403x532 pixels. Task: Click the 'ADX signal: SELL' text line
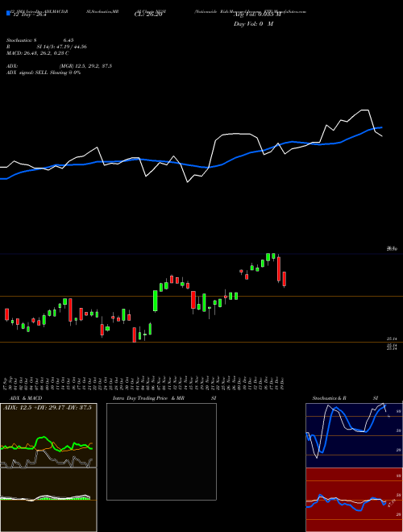pos(44,73)
